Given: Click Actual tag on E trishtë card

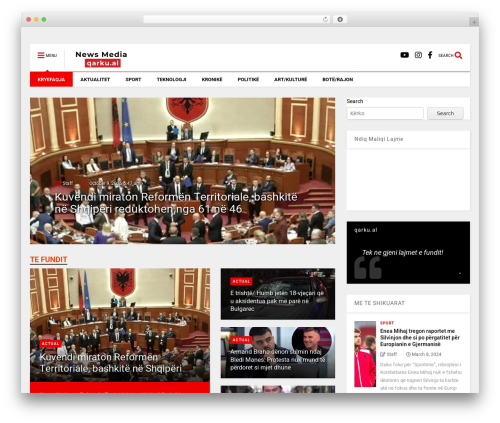Looking at the screenshot, I should click(x=241, y=281).
